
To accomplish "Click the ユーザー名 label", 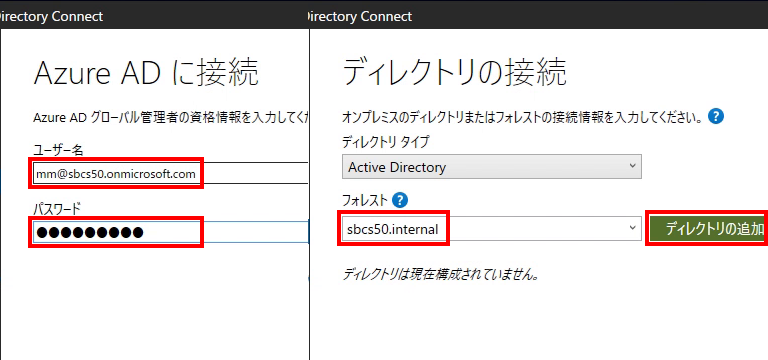I will point(58,150).
